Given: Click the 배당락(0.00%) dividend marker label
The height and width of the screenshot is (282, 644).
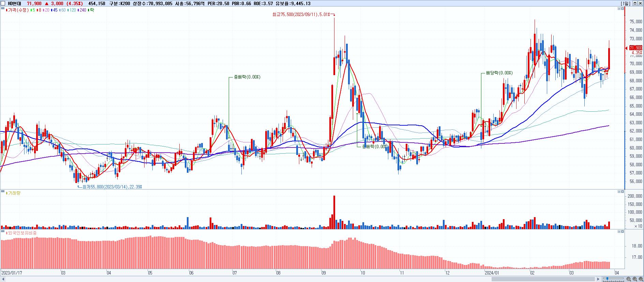Looking at the screenshot, I should pos(499,73).
